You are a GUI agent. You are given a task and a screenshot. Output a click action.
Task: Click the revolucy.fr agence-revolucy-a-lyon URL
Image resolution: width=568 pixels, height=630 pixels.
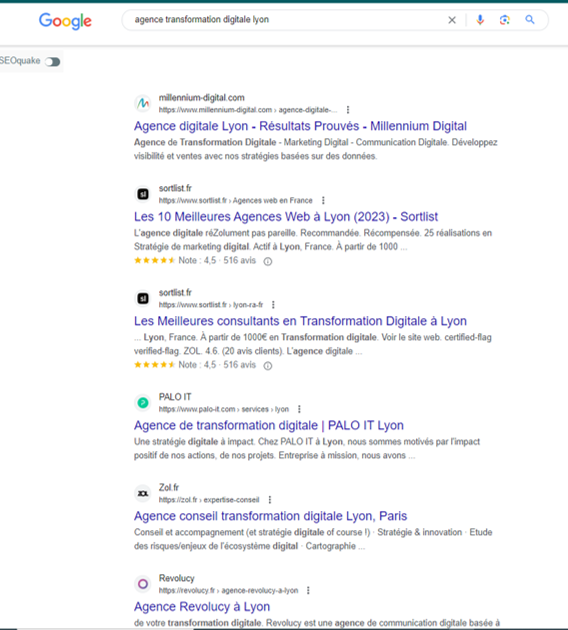click(228, 590)
